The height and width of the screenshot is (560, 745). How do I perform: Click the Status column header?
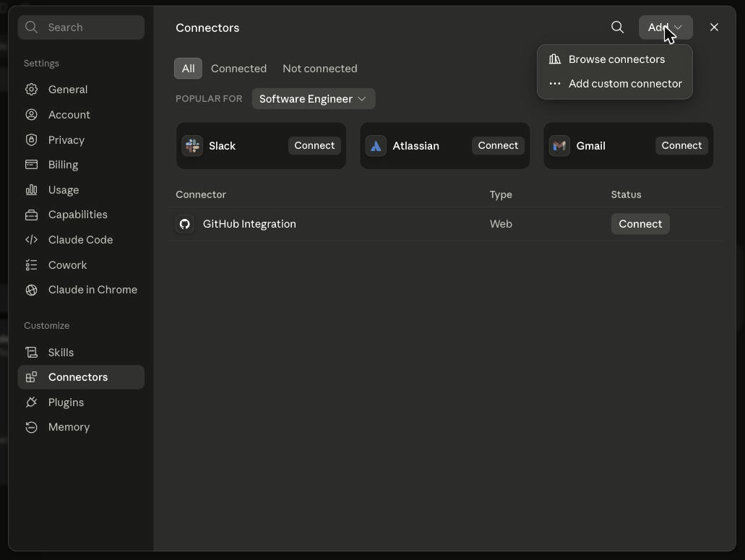click(626, 194)
